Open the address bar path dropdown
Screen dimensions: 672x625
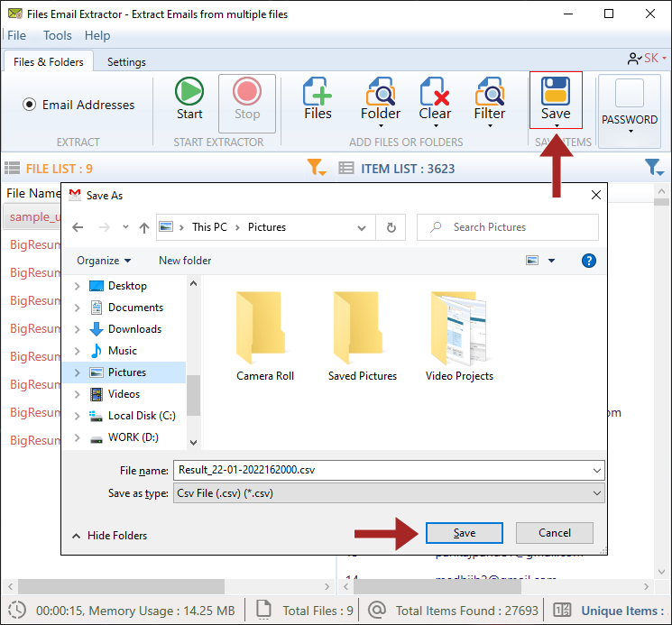[x=362, y=227]
